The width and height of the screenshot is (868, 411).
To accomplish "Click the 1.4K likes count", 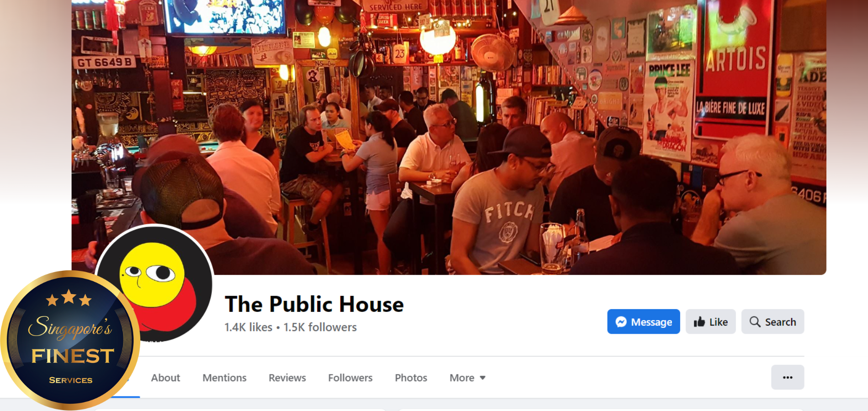I will point(248,327).
